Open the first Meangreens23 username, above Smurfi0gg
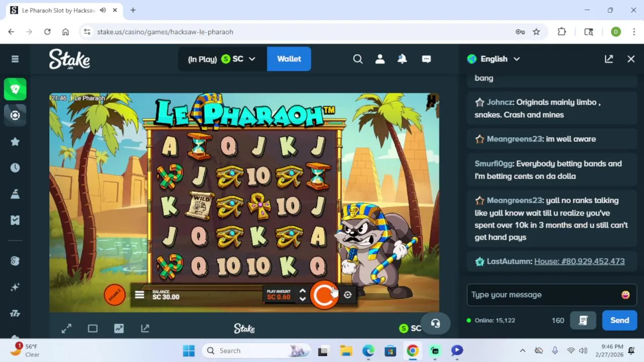Screen dimensions: 644x362 514,139
